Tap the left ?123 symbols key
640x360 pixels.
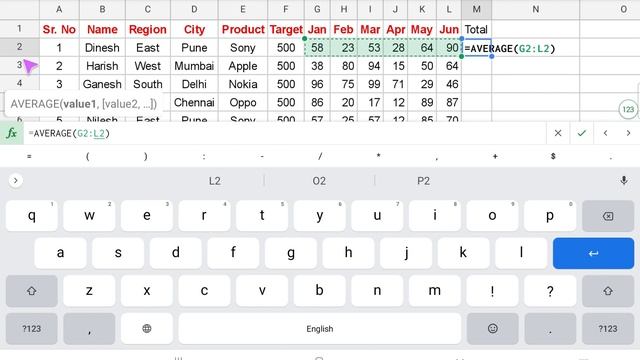[x=31, y=329]
